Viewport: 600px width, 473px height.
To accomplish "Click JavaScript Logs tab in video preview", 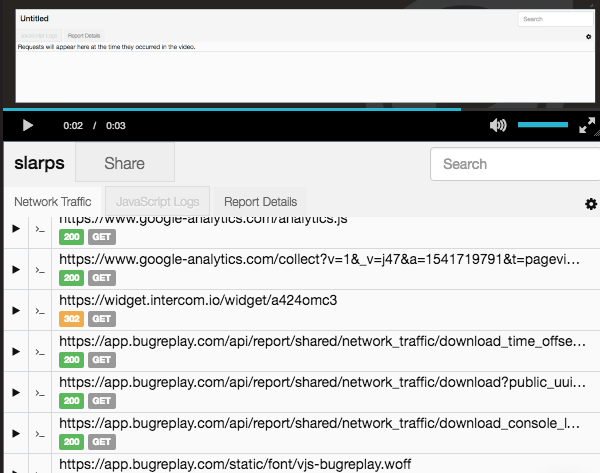I will click(39, 36).
